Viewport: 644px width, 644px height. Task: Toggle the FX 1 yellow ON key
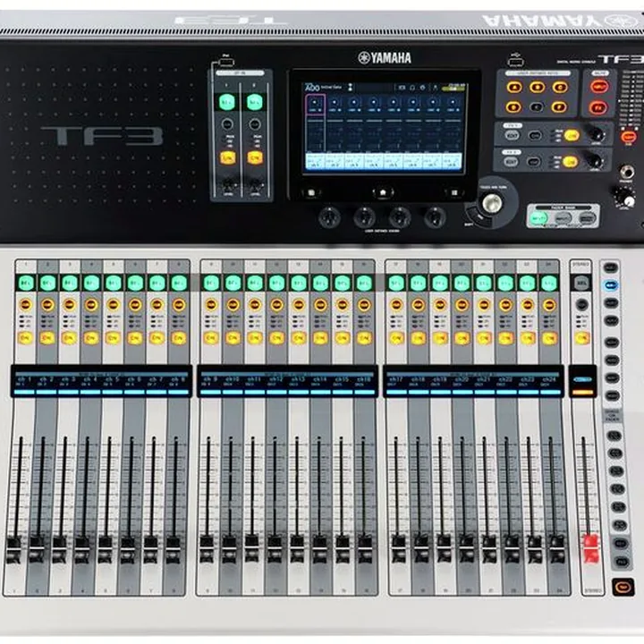[x=572, y=135]
